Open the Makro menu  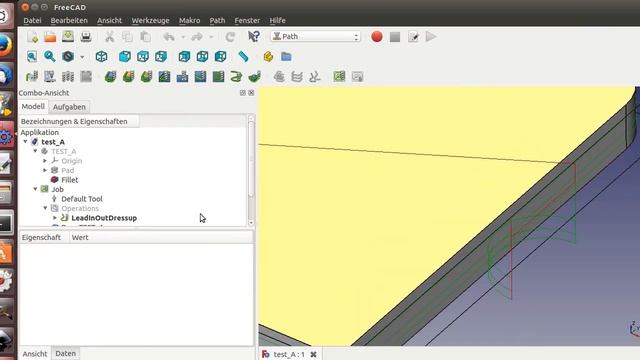pos(189,20)
